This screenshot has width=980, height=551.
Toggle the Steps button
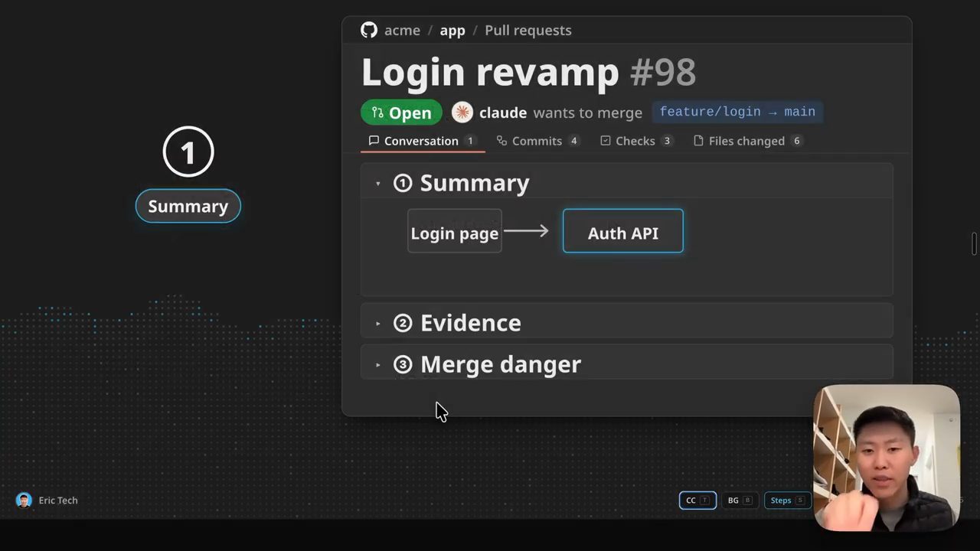pyautogui.click(x=788, y=500)
